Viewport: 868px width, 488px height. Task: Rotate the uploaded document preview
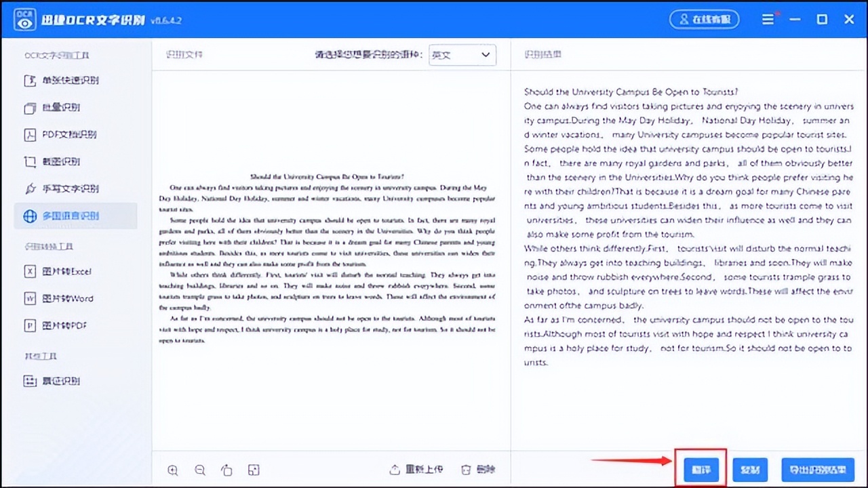tap(226, 470)
